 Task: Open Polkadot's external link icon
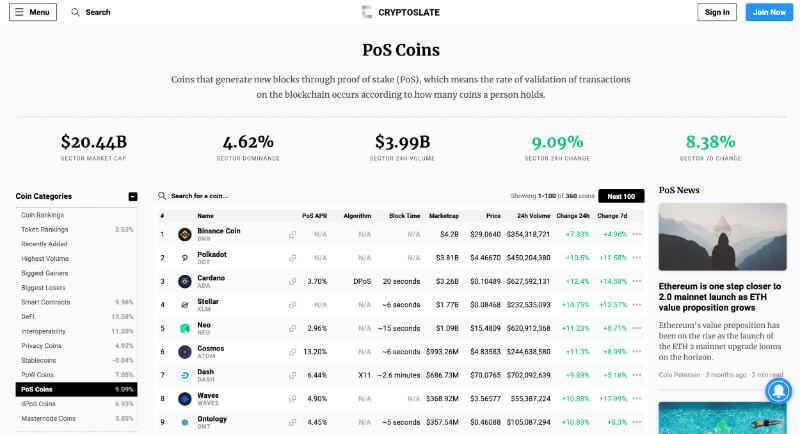(x=292, y=258)
